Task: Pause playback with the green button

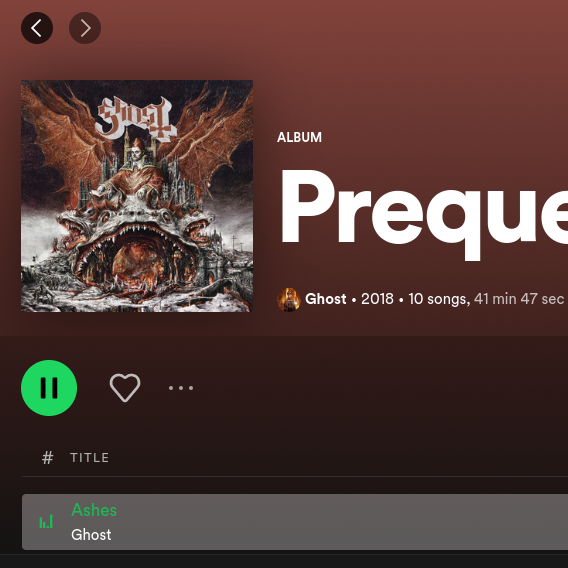Action: pyautogui.click(x=49, y=388)
